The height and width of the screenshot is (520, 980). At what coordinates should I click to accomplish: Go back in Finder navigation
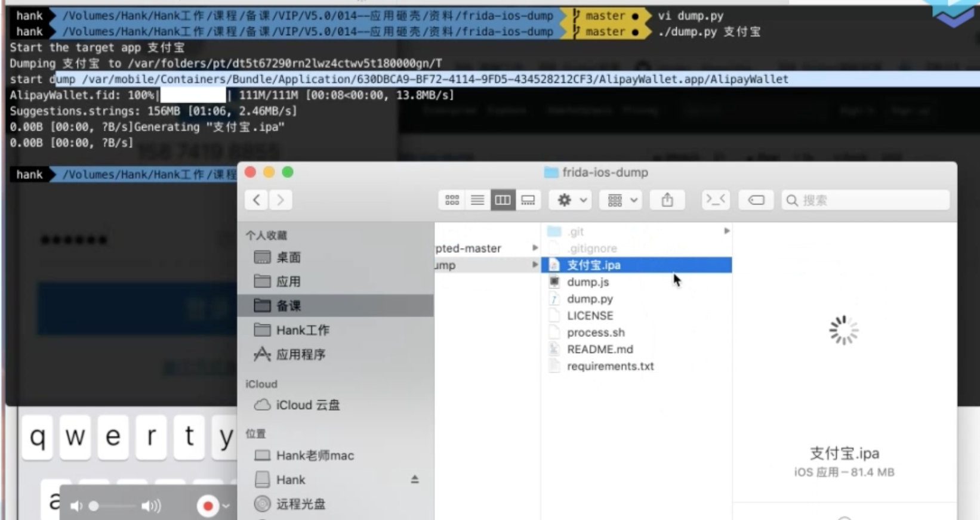257,200
